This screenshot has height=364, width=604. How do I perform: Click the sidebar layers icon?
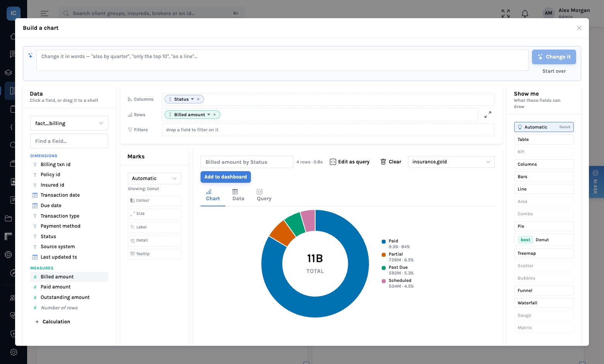tap(9, 72)
